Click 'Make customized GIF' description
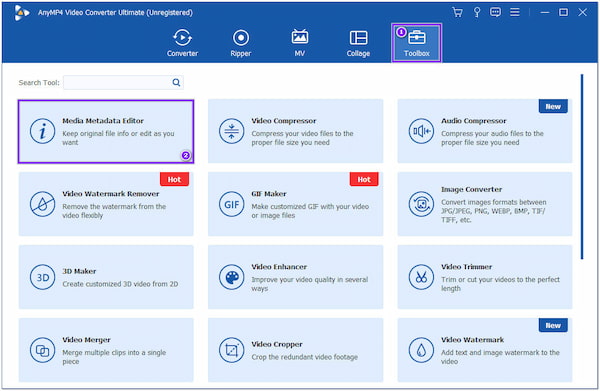The image size is (600, 391). (x=310, y=211)
